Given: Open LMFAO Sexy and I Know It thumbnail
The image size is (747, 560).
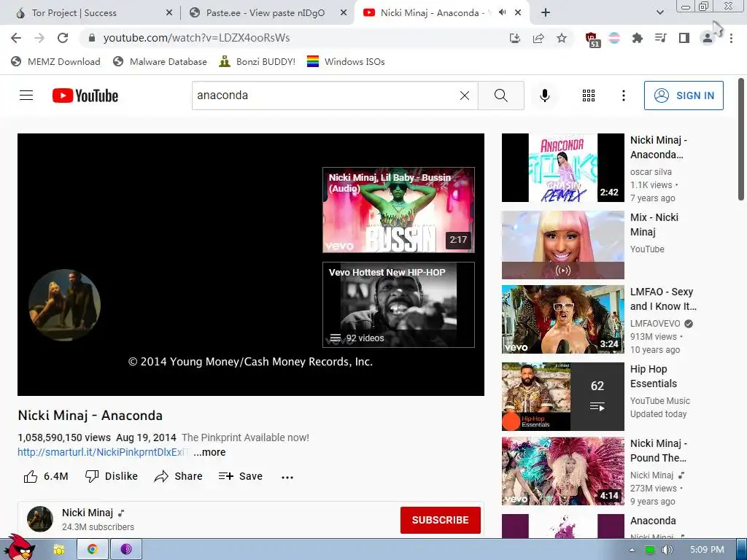Looking at the screenshot, I should point(562,319).
